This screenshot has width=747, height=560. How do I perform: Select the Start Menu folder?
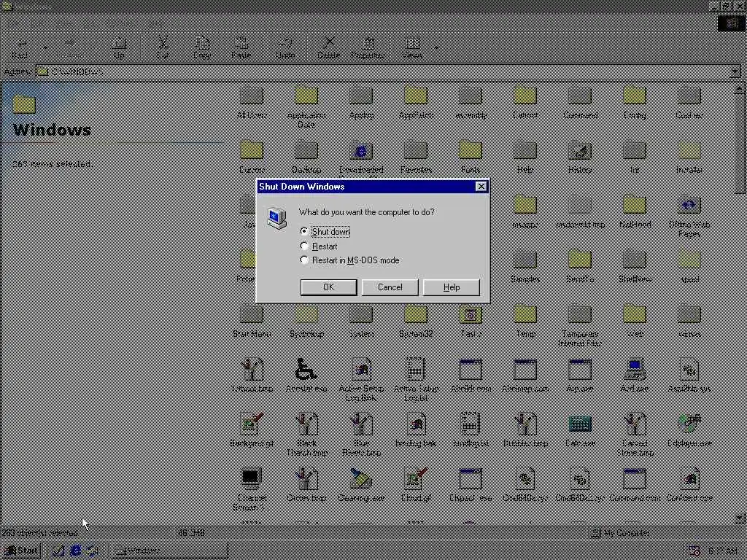click(x=252, y=322)
